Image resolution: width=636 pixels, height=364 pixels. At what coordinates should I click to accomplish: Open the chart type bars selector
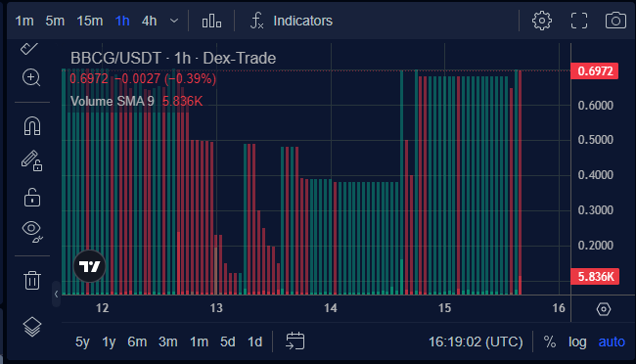tap(211, 21)
